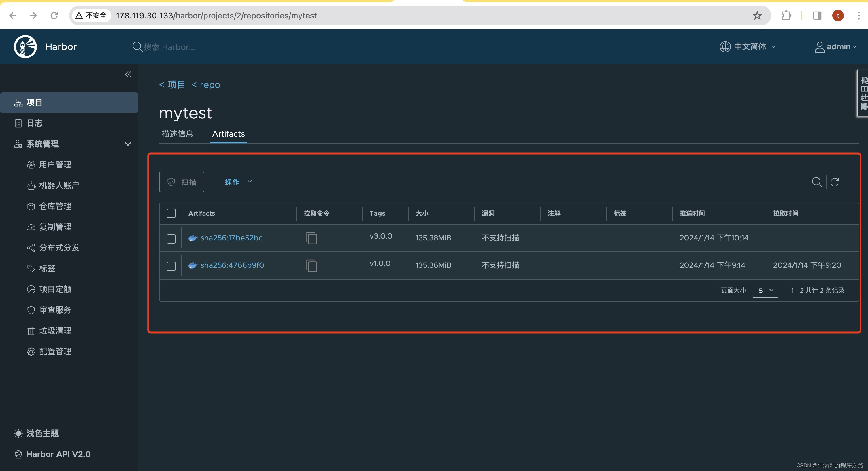Image resolution: width=868 pixels, height=471 pixels.
Task: Open the event log side tab
Action: 863,94
